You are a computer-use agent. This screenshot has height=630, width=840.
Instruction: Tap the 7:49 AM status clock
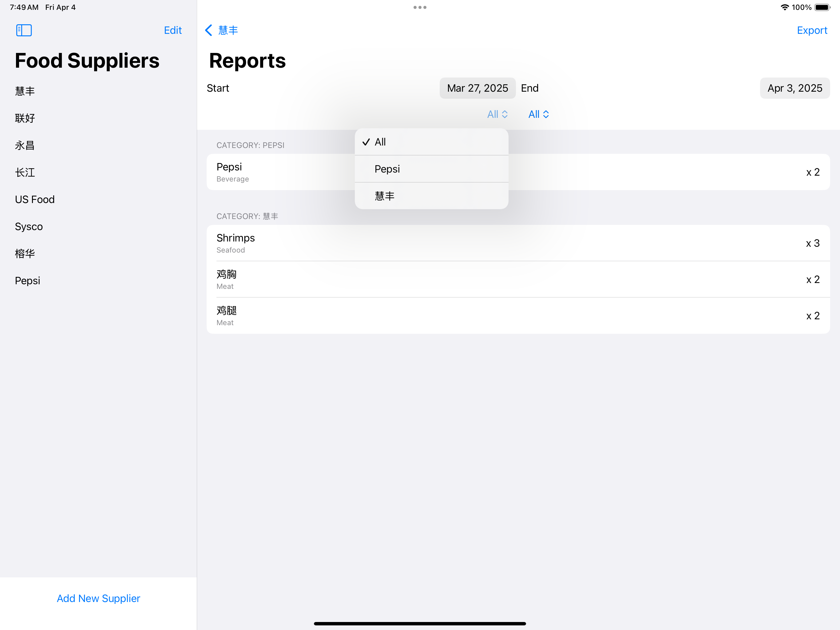pyautogui.click(x=24, y=7)
